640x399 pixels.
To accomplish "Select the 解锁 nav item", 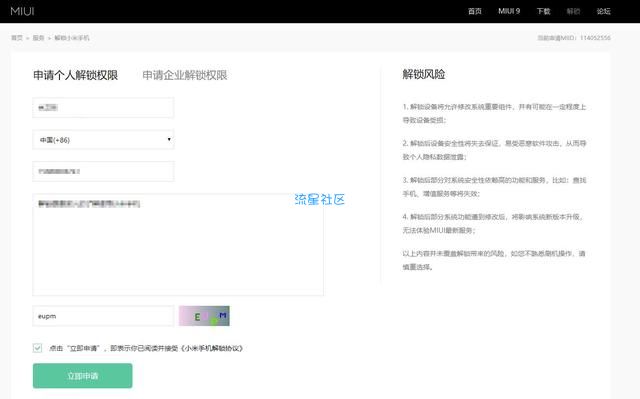I will [573, 11].
